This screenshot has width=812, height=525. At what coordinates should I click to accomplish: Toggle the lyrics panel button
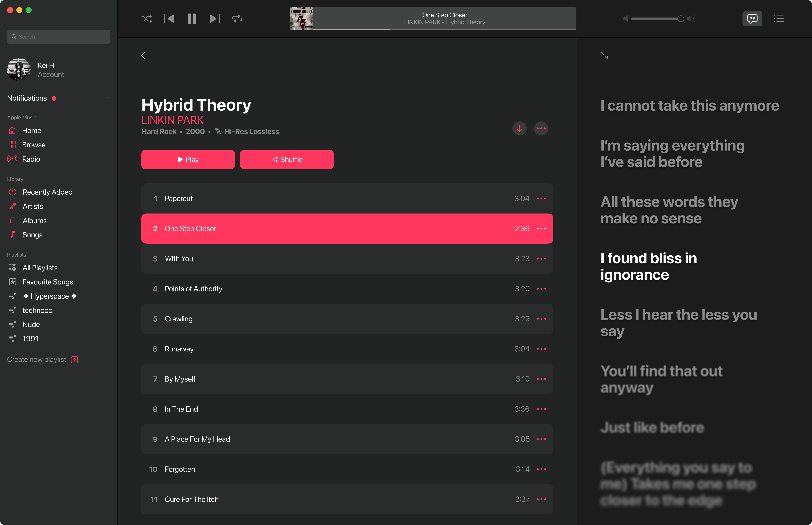[x=752, y=19]
